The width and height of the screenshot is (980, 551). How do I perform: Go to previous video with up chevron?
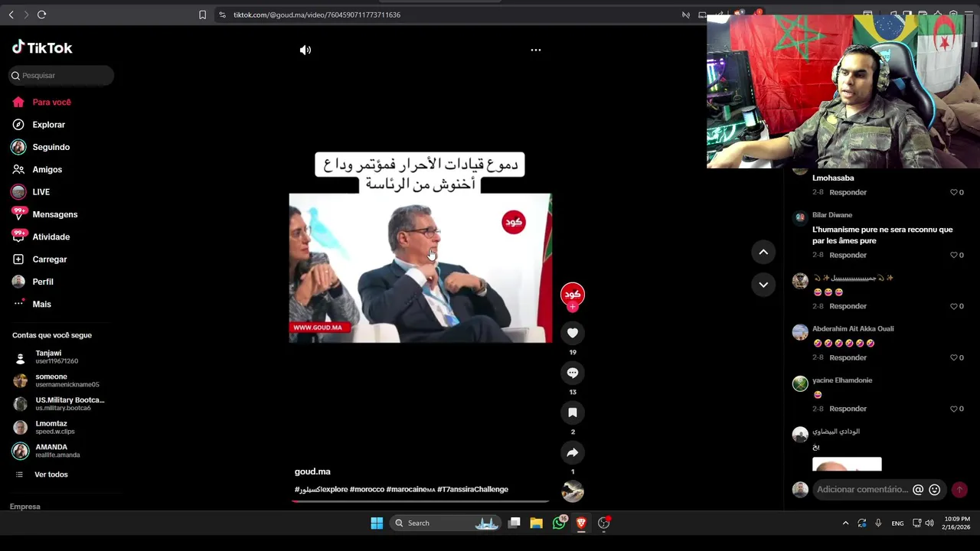click(x=763, y=252)
